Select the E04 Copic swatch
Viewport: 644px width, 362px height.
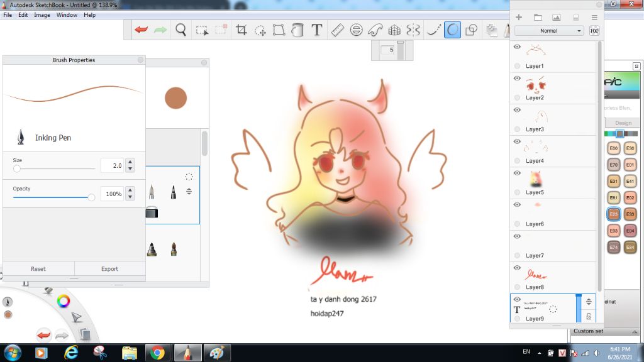(630, 230)
